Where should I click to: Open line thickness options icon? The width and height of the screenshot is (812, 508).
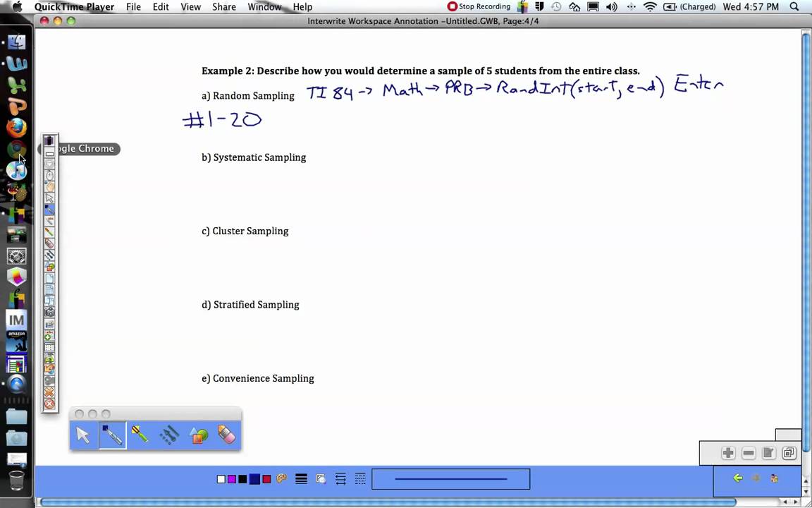[x=302, y=479]
